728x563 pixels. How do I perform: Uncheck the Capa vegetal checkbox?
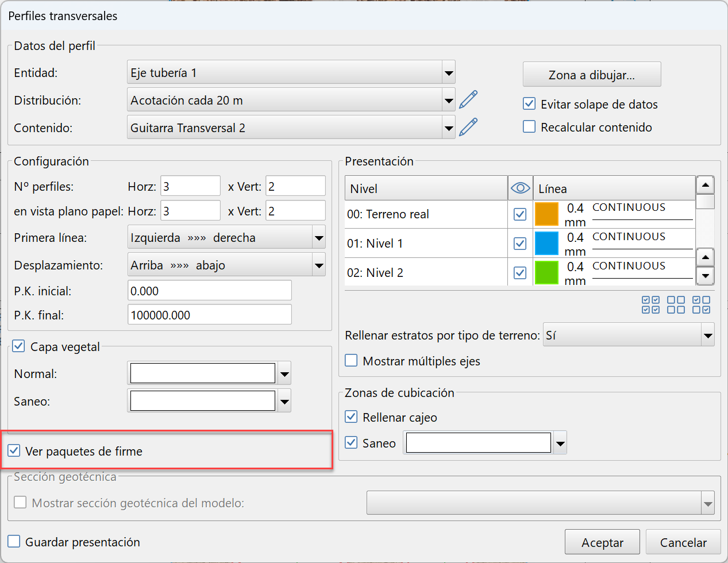click(x=18, y=346)
